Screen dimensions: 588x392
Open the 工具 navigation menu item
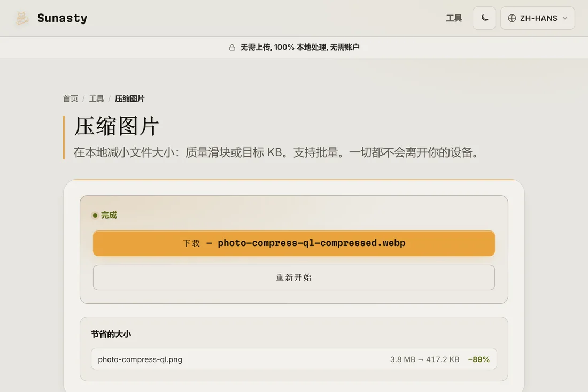(454, 18)
